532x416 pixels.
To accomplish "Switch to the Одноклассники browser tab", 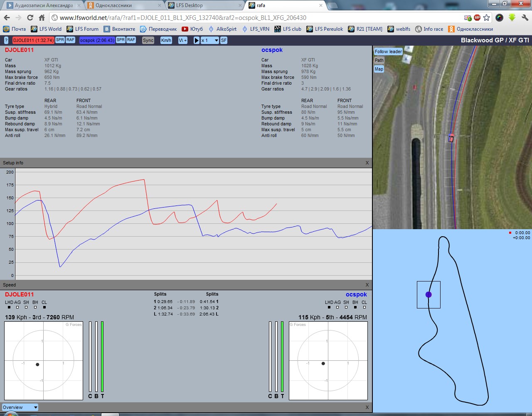I will (x=123, y=5).
